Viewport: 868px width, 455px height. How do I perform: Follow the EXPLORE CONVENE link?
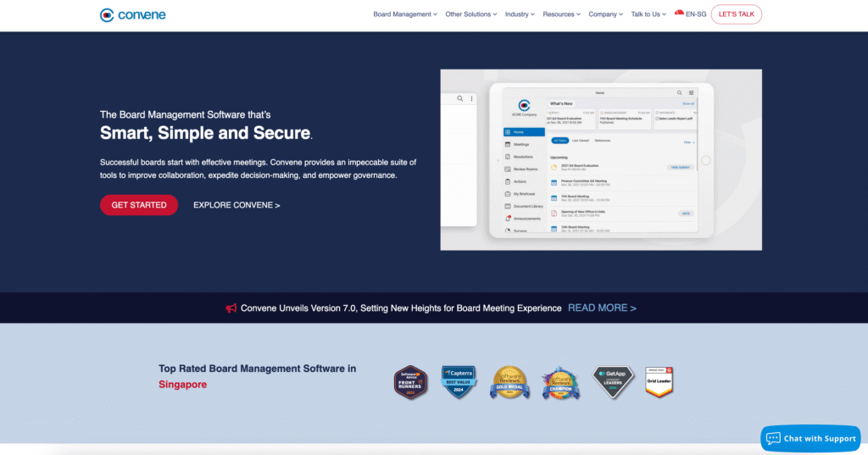(236, 205)
